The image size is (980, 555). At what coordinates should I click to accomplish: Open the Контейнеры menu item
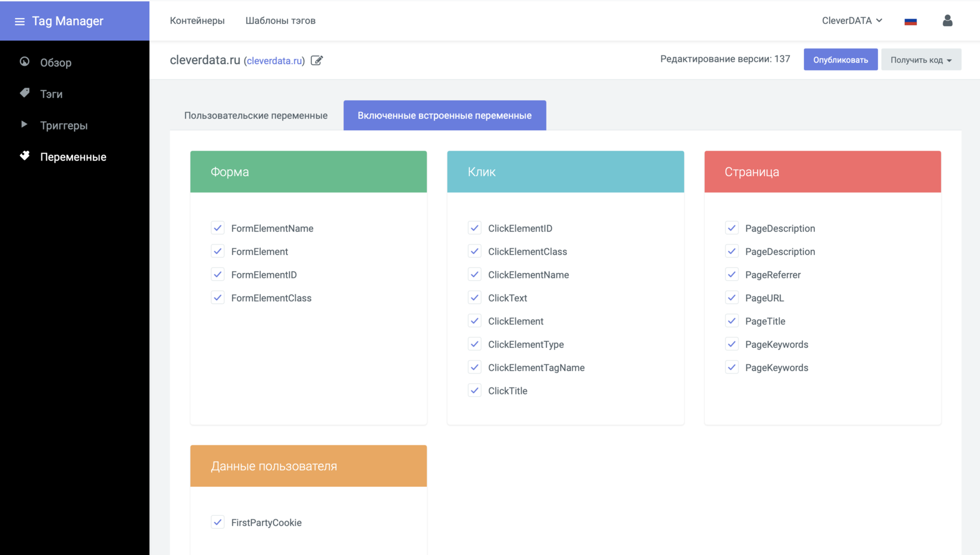197,20
